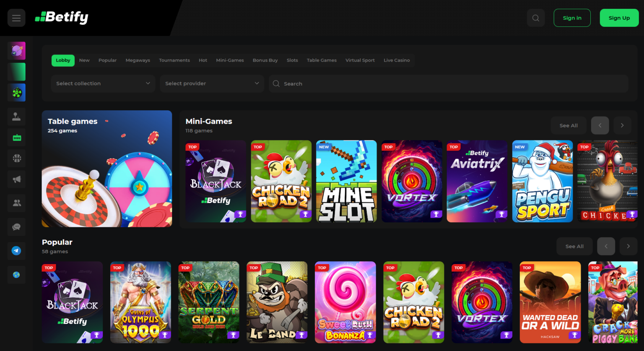Image resolution: width=644 pixels, height=351 pixels.
Task: Open Le Bandit game thumbnail
Action: click(277, 302)
